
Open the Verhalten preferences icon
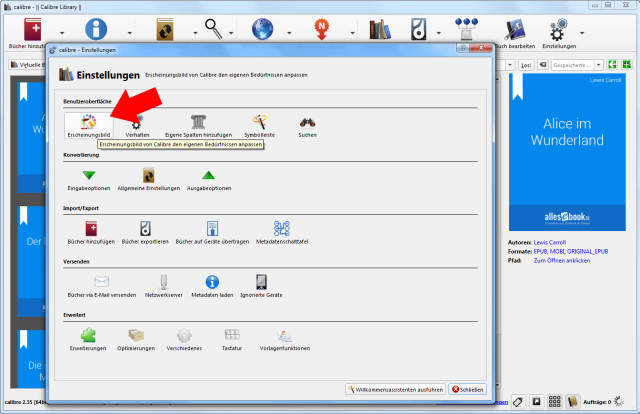coord(137,124)
